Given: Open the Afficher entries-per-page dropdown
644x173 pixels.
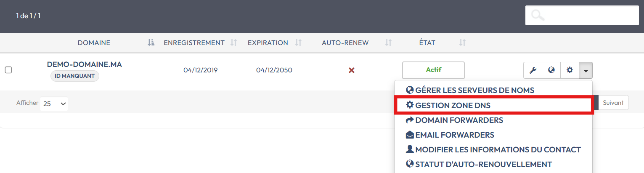Looking at the screenshot, I should 54,103.
